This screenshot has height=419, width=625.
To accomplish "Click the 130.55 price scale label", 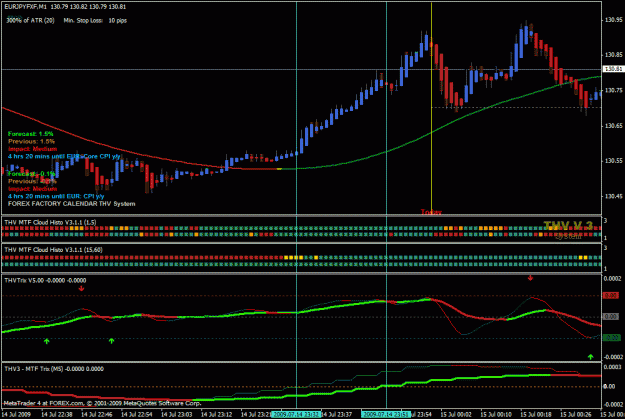I will pyautogui.click(x=613, y=161).
